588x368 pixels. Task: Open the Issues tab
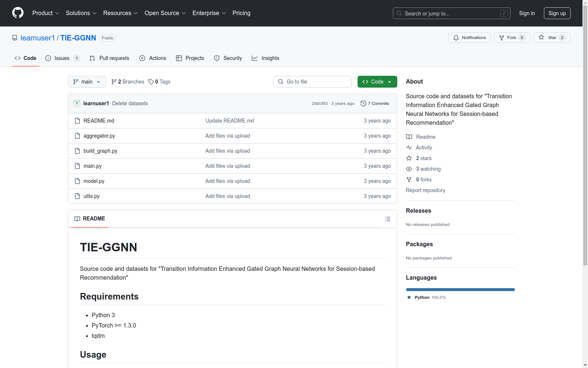click(62, 58)
